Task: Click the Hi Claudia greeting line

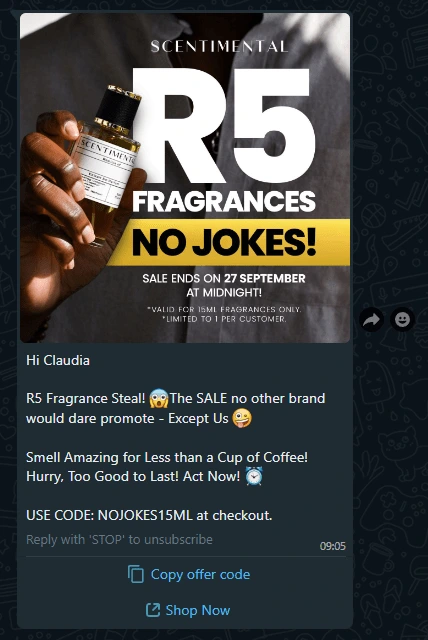Action: [58, 360]
